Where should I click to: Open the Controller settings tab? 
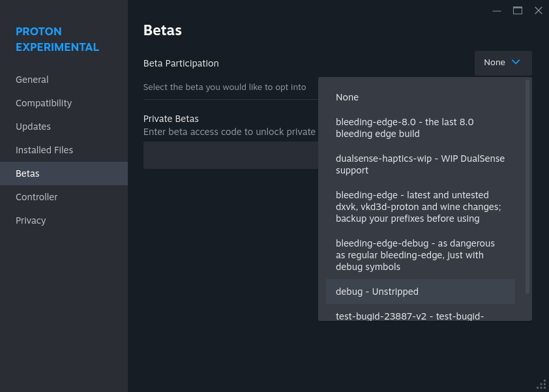tap(37, 197)
